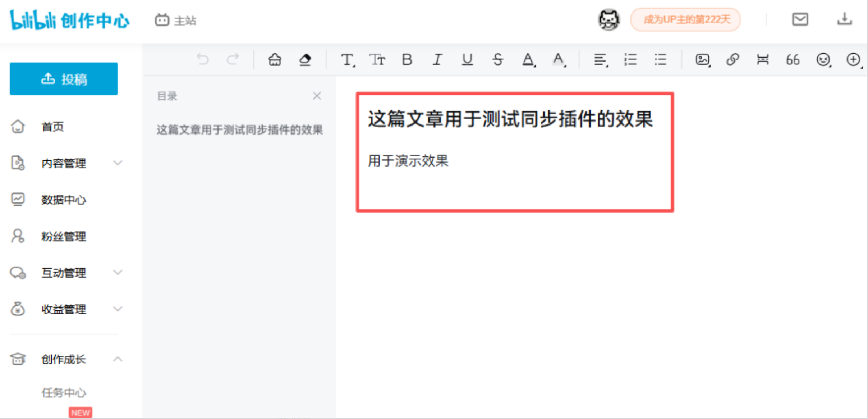Expand the 收益管理 chevron
This screenshot has height=419, width=868.
118,309
